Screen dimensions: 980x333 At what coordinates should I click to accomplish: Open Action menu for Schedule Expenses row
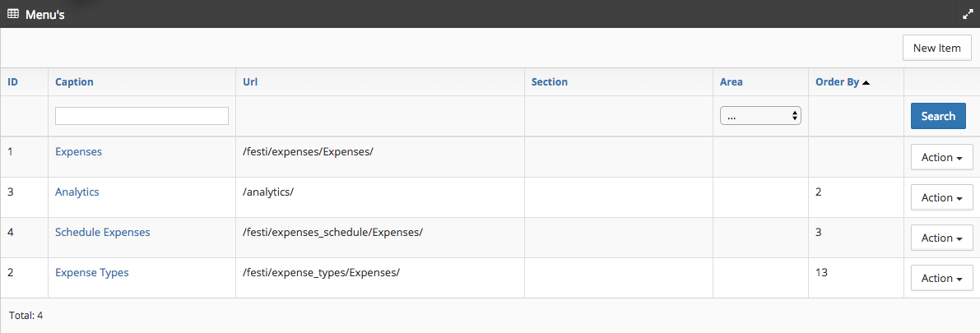point(941,238)
